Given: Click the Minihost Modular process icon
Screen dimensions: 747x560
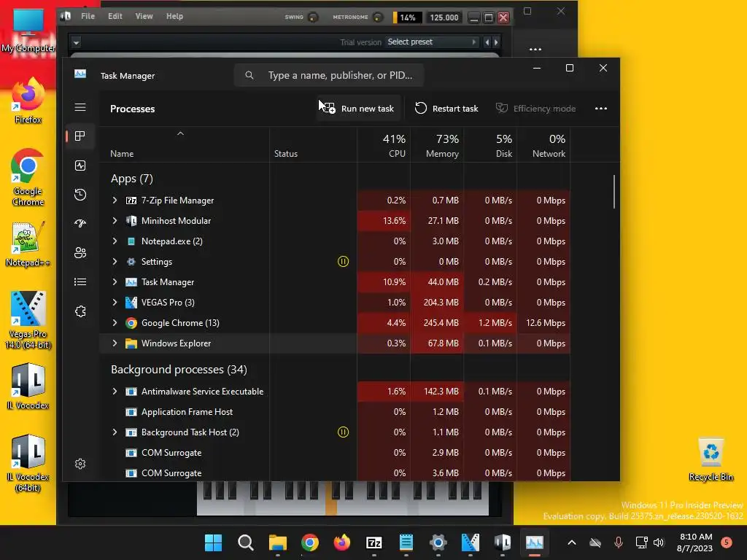Looking at the screenshot, I should [131, 220].
